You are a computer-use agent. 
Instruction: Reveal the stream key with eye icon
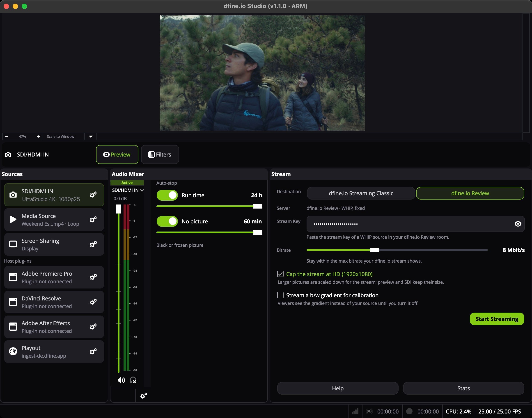518,224
